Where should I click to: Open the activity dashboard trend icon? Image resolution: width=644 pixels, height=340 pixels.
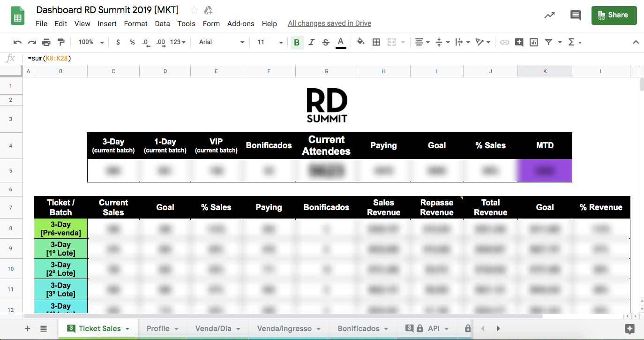point(549,15)
